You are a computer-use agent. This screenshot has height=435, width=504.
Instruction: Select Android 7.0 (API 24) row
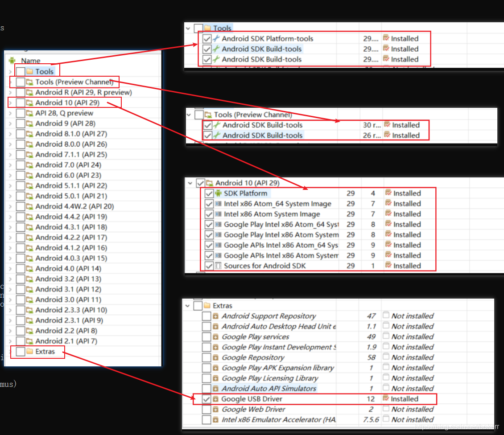pos(83,165)
